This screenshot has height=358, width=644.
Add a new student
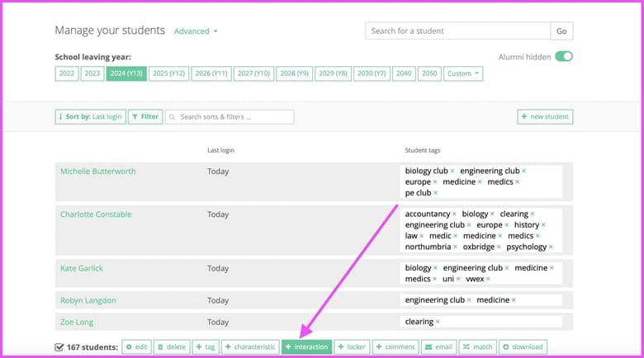coord(545,116)
